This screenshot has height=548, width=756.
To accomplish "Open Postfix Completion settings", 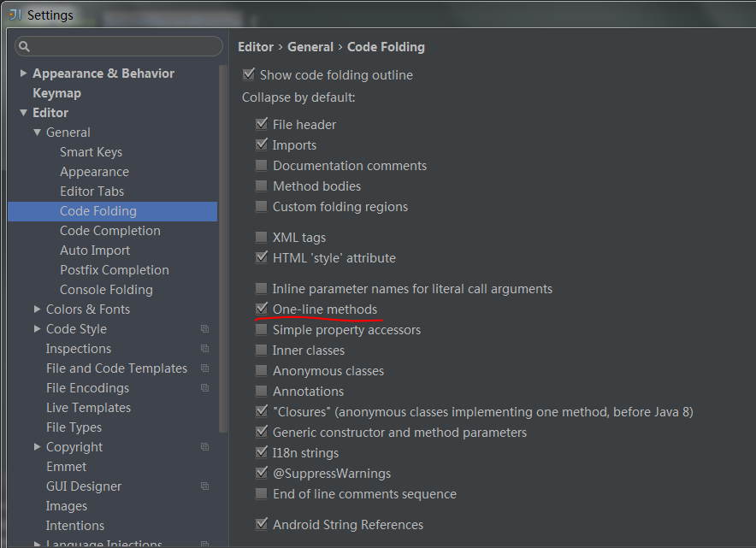I will coord(115,270).
